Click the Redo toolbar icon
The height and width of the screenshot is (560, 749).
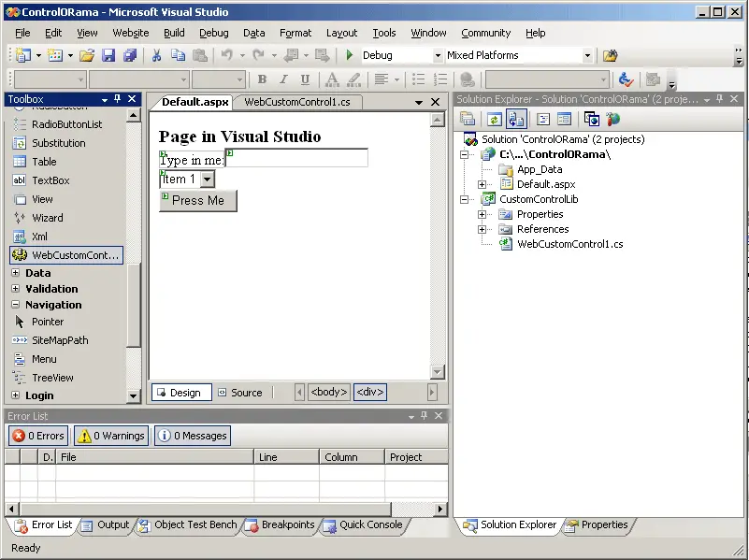[x=258, y=55]
